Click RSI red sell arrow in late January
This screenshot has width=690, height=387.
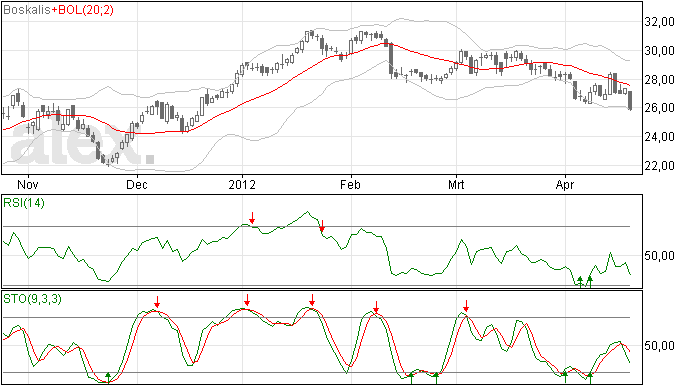coord(322,226)
